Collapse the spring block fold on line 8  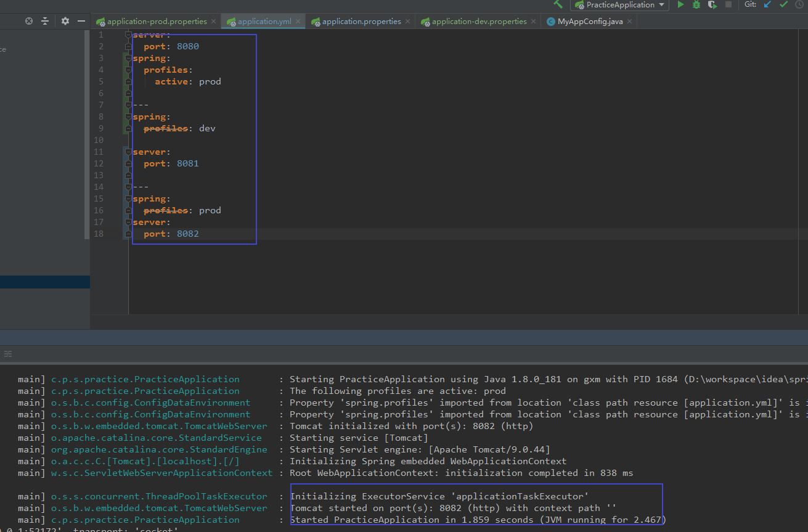coord(128,117)
